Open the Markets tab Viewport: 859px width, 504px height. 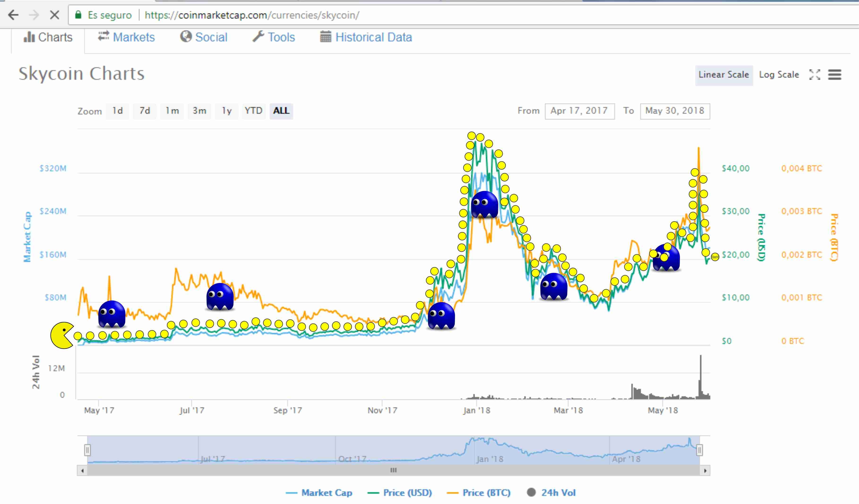coord(126,37)
